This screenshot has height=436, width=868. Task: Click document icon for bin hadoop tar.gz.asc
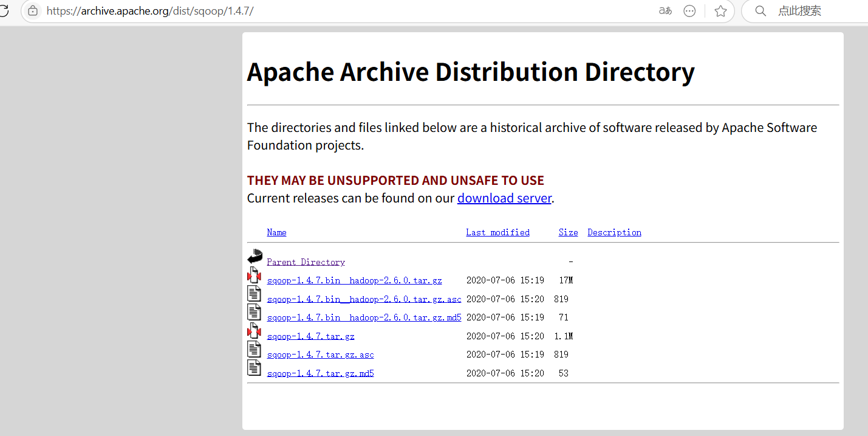coord(254,294)
